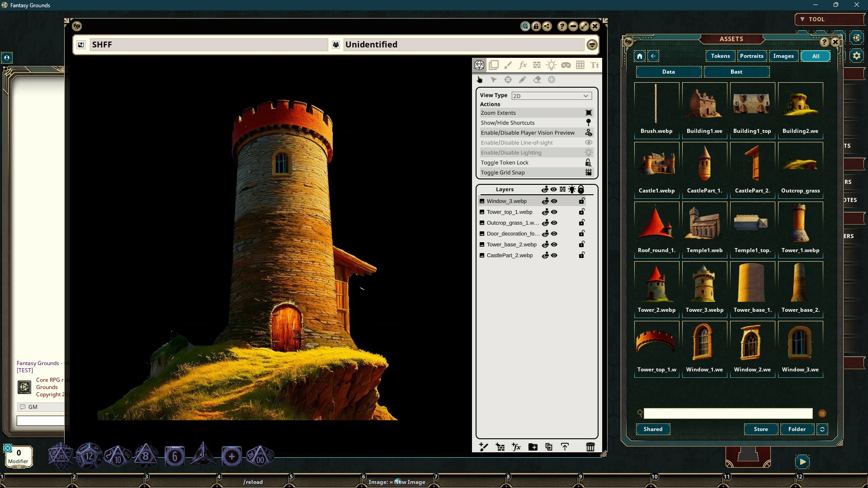The width and height of the screenshot is (868, 488).
Task: Open the round menu beside the Unidentified field
Action: pos(593,44)
